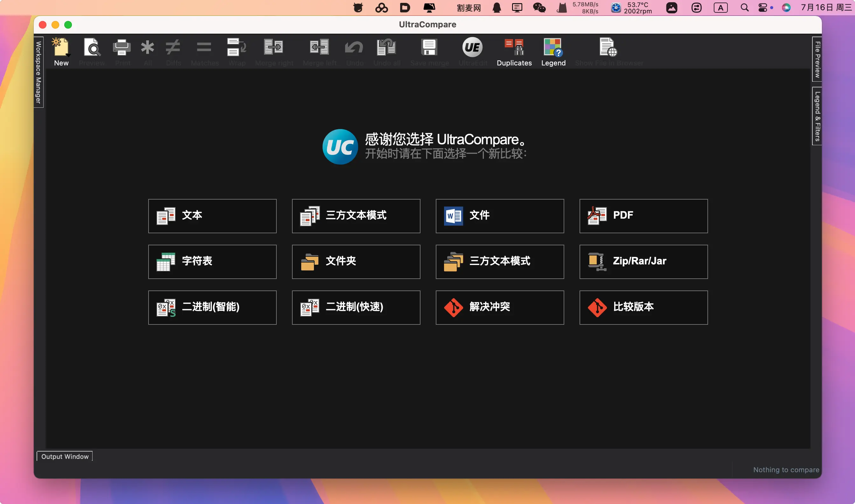Click the Save merge floppy icon
Image resolution: width=855 pixels, height=504 pixels.
[x=429, y=47]
